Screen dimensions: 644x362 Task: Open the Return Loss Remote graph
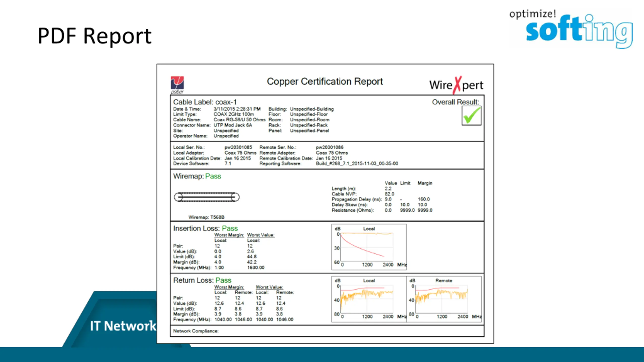click(x=444, y=299)
